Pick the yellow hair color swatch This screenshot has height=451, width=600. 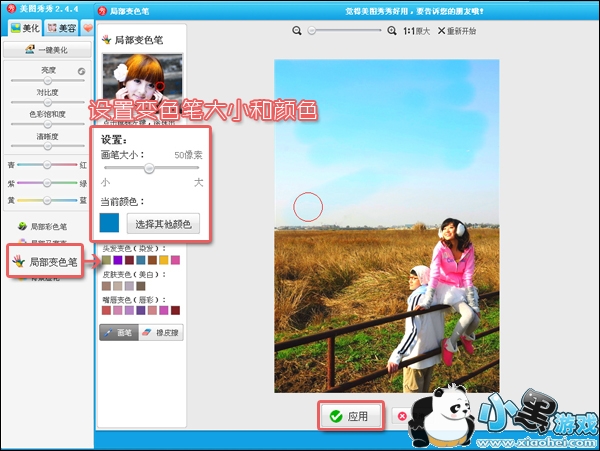(x=164, y=260)
